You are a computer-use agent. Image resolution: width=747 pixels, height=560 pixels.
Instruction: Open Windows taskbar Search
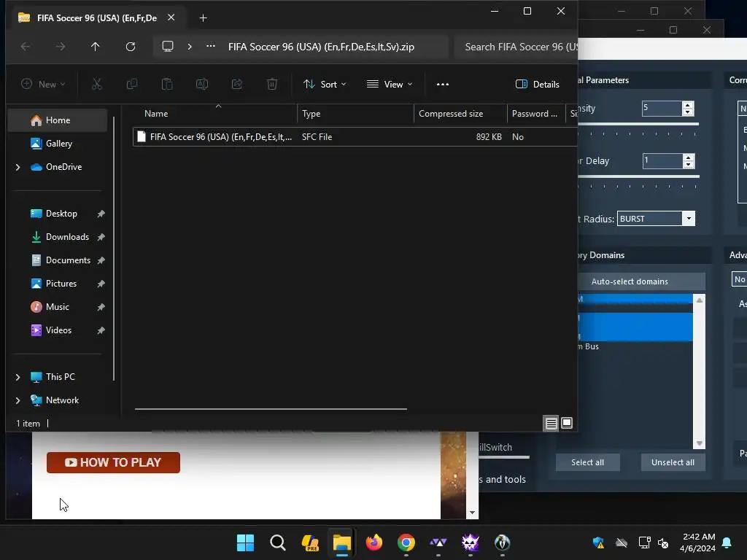278,542
